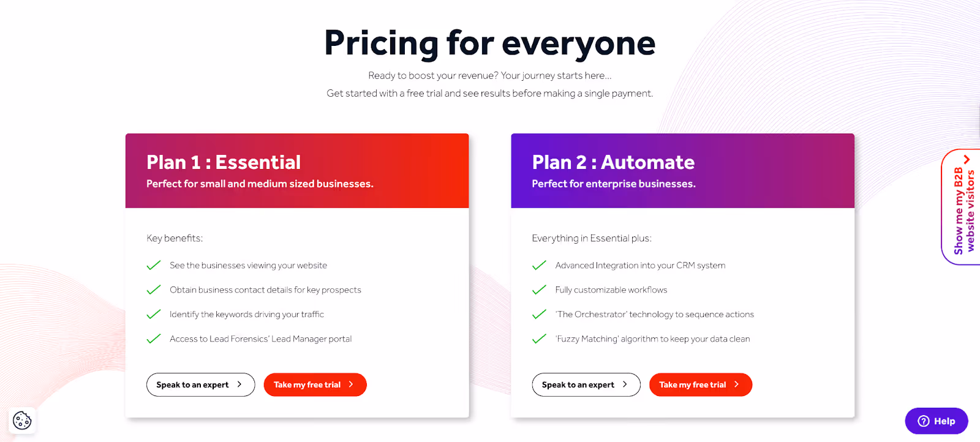Click the 'Pricing for everyone' heading

pos(490,43)
